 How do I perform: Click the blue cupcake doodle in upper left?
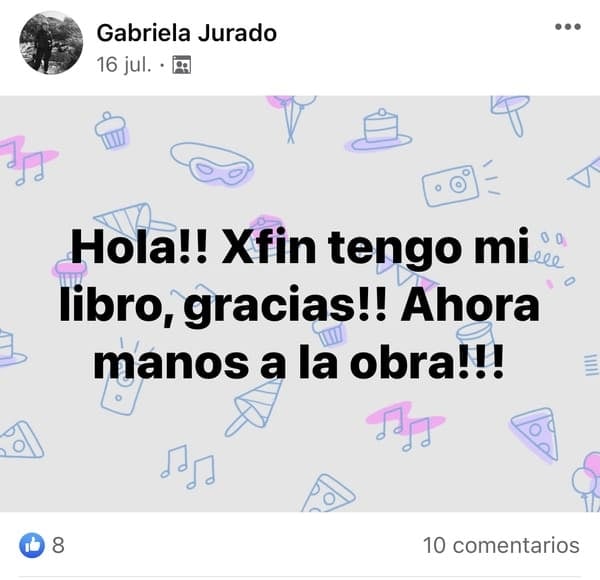click(x=111, y=131)
